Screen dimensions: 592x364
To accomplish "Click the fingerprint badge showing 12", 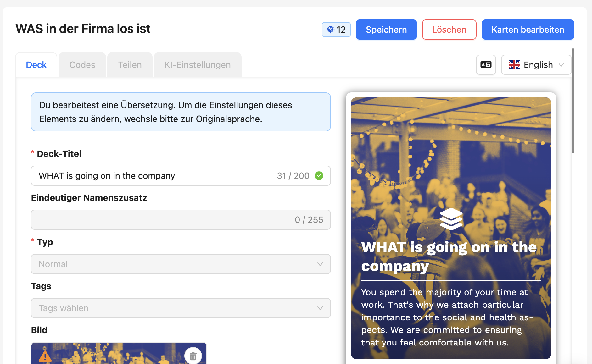I will tap(336, 30).
